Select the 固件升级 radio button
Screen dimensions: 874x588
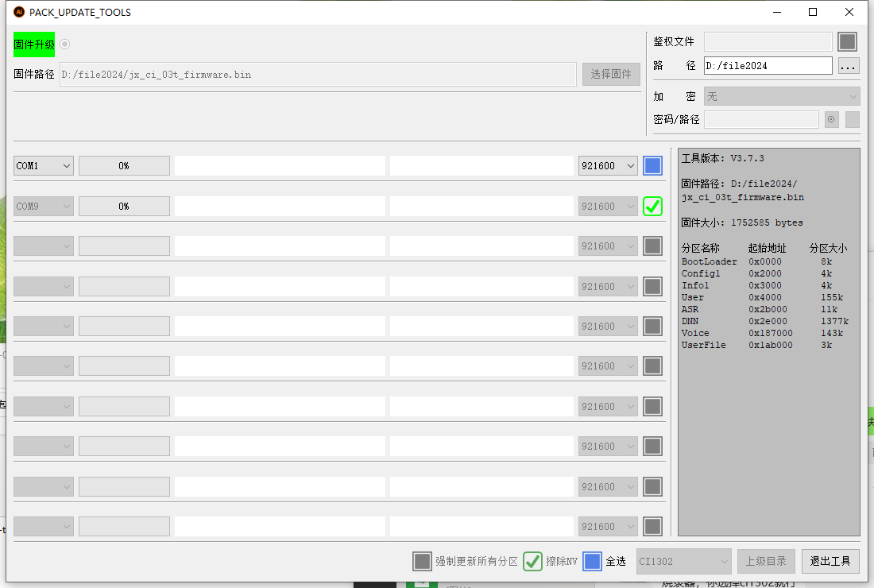[x=64, y=44]
